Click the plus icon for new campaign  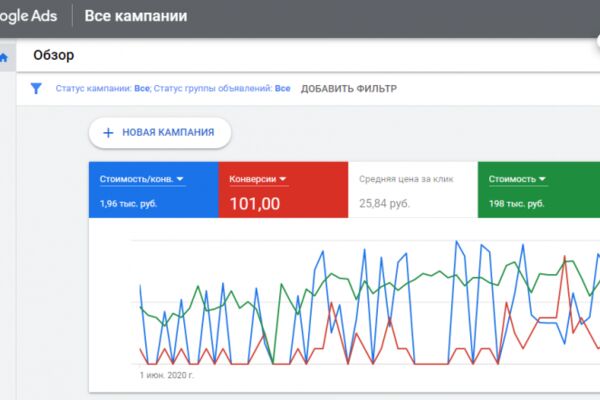click(108, 133)
